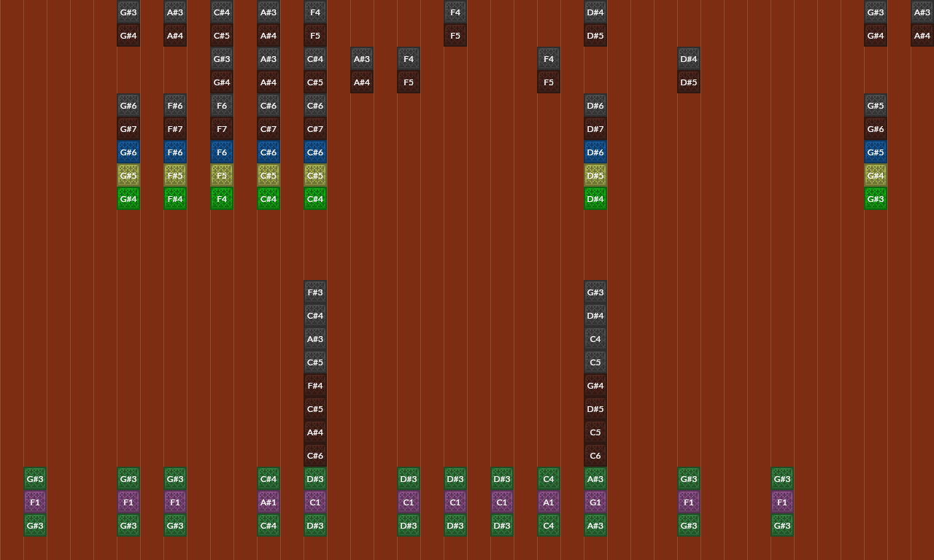Select the dark brown F7 note block

coord(222,128)
